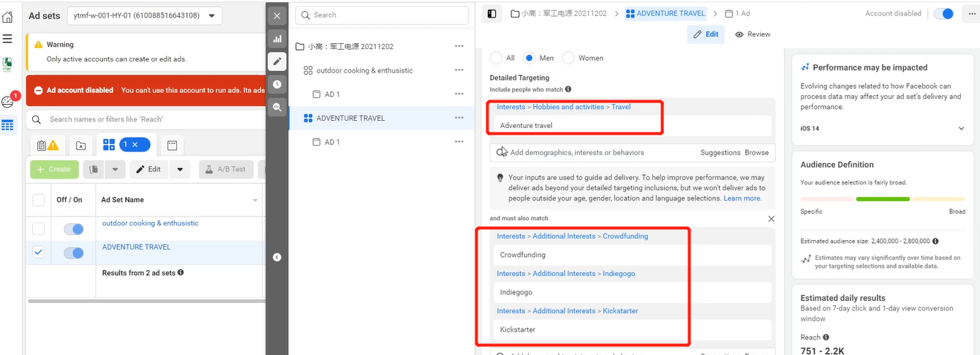Open the Edit options dropdown arrow
Viewport: 980px width, 355px height.
[180, 169]
